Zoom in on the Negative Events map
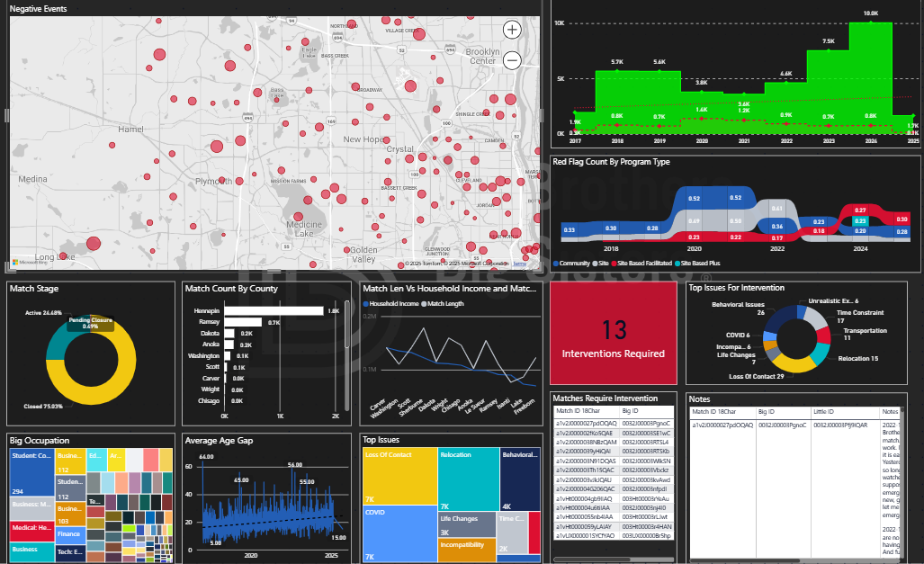This screenshot has height=564, width=924. (512, 30)
